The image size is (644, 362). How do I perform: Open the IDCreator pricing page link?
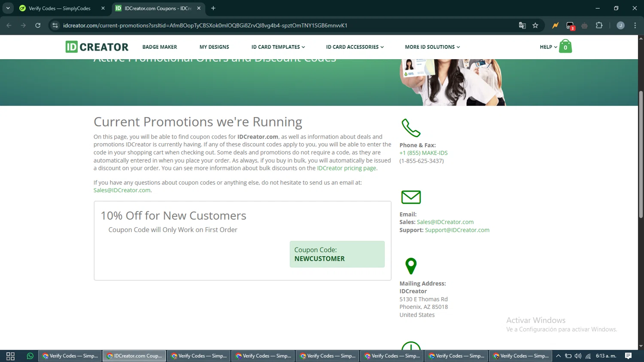(346, 168)
